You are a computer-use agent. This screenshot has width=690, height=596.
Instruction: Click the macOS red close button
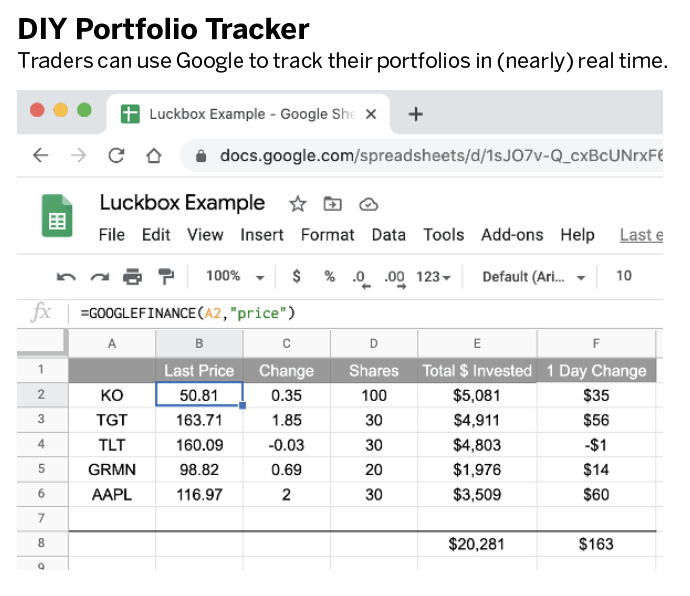click(37, 110)
